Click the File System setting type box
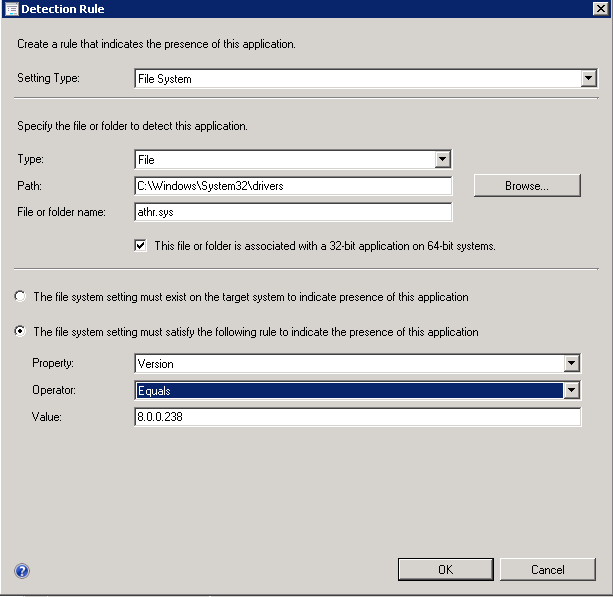The image size is (613, 597). [x=357, y=78]
